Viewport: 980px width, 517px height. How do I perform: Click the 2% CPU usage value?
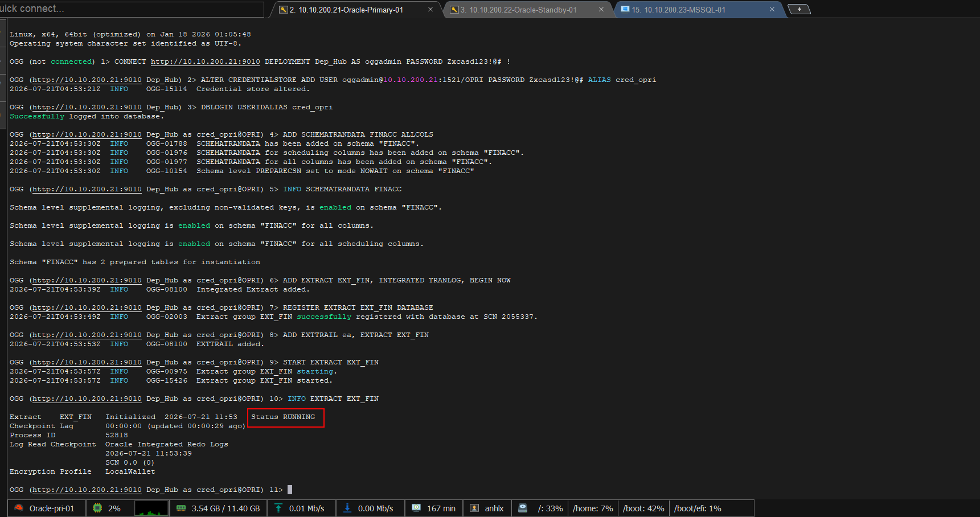114,508
